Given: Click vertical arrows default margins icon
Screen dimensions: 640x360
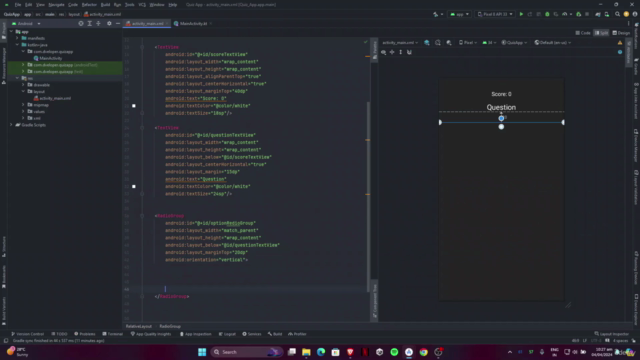Looking at the screenshot, I should click(400, 52).
